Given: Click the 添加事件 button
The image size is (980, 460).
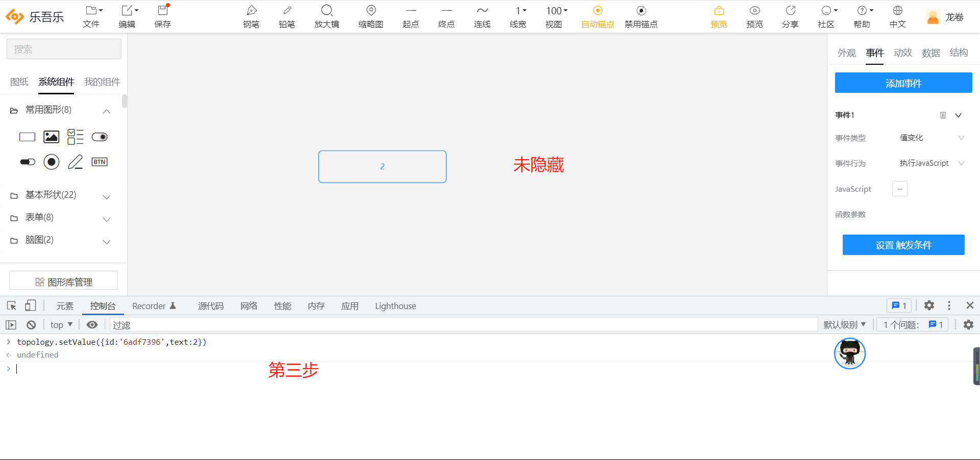Looking at the screenshot, I should click(x=903, y=83).
